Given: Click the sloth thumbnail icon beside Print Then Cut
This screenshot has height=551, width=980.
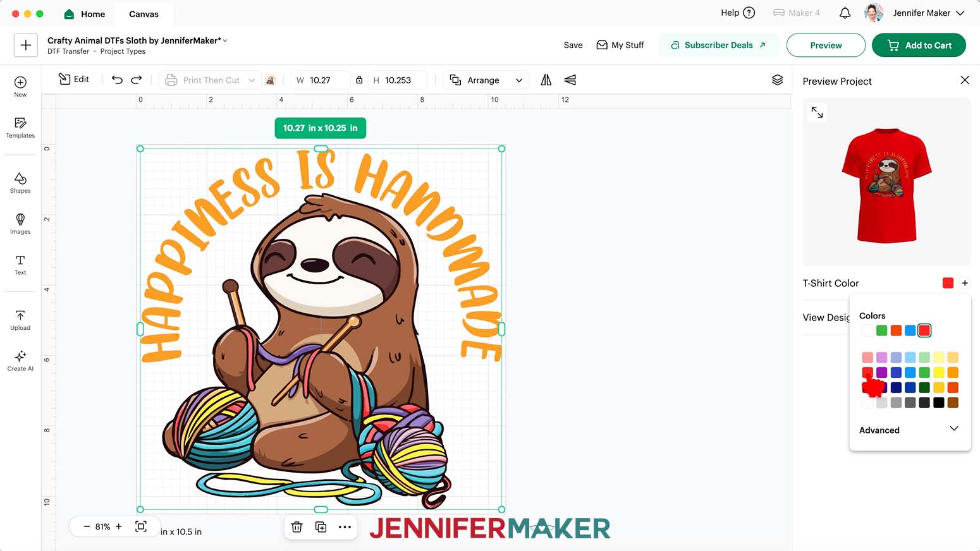Looking at the screenshot, I should click(x=271, y=80).
